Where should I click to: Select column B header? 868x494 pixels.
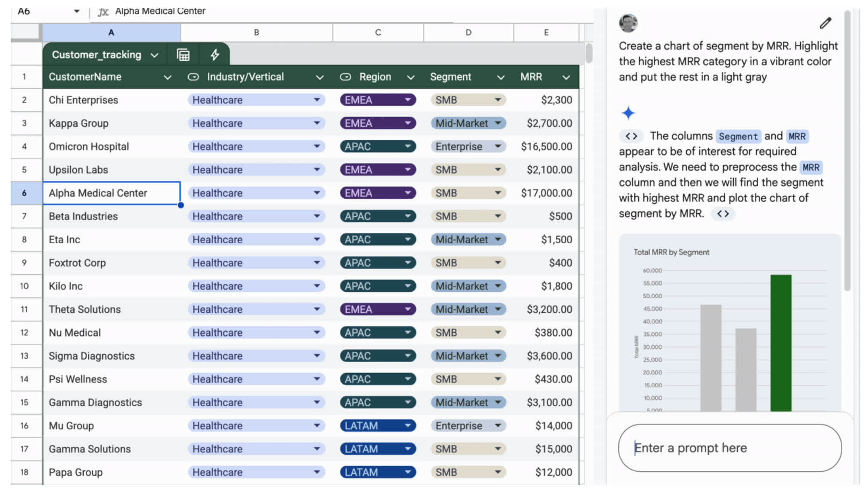[x=256, y=32]
